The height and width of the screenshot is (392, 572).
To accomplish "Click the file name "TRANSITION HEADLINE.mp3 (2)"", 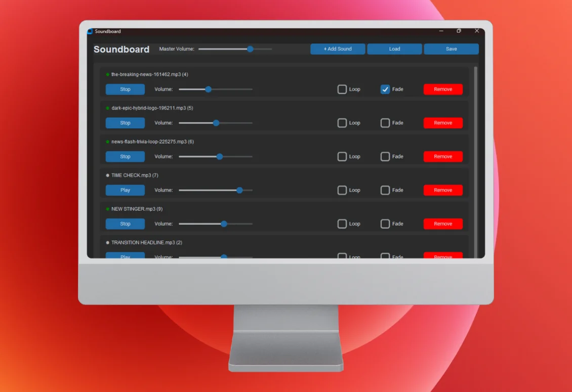I will click(x=147, y=242).
